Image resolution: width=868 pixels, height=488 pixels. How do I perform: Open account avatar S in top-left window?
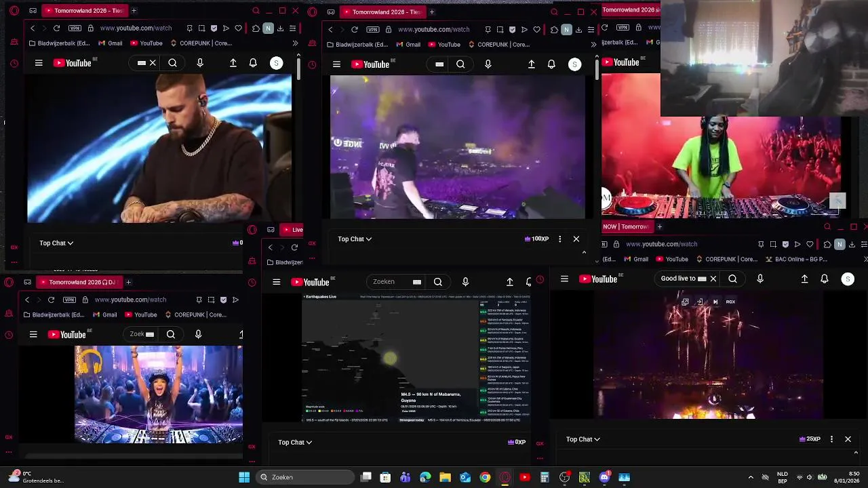(x=276, y=63)
